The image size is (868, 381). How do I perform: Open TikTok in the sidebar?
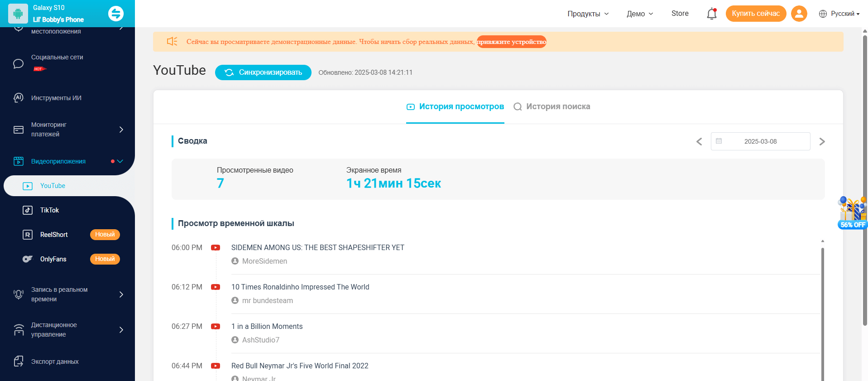(50, 210)
